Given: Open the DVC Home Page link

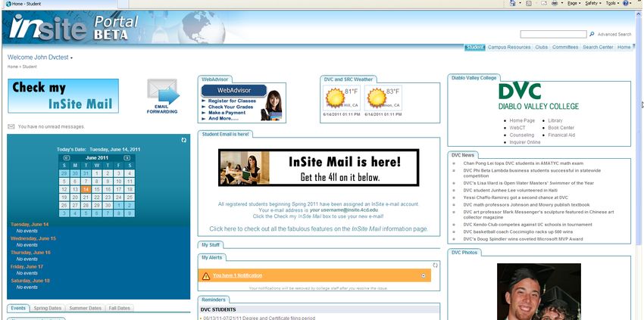Looking at the screenshot, I should [x=522, y=120].
